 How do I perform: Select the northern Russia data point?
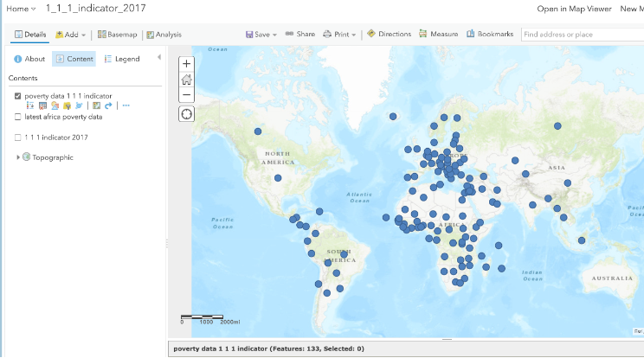click(557, 126)
